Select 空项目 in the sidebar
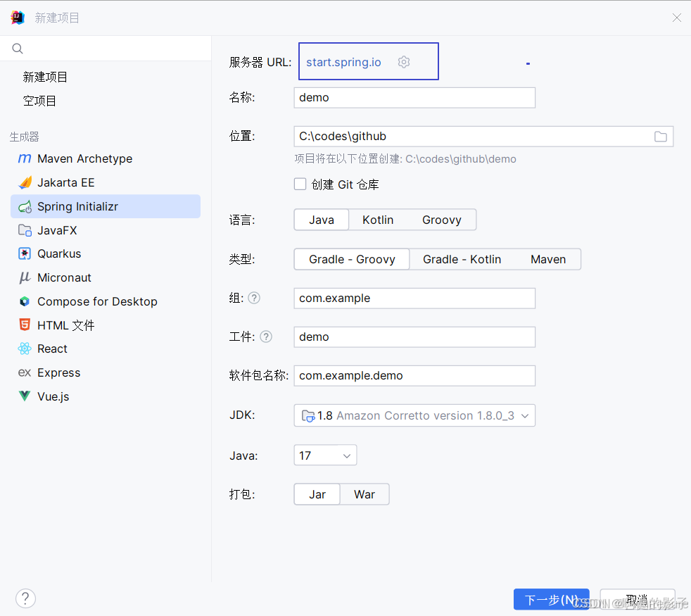Image resolution: width=691 pixels, height=616 pixels. (x=39, y=101)
